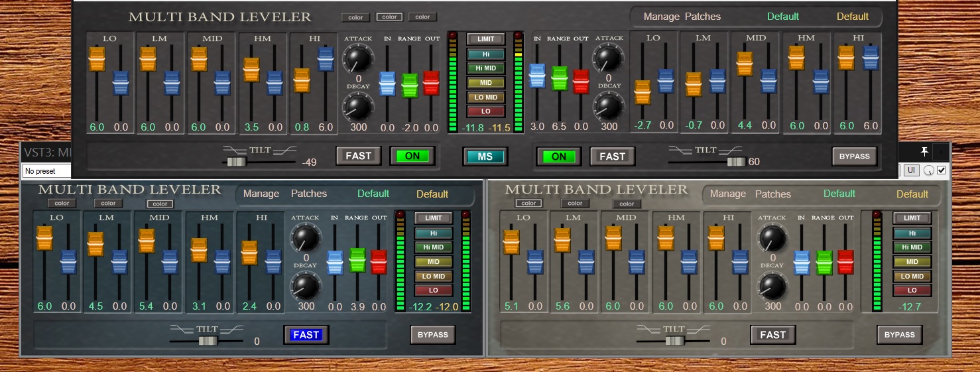Image resolution: width=980 pixels, height=372 pixels.
Task: Open yellow Default patch list in top panel
Action: (853, 16)
